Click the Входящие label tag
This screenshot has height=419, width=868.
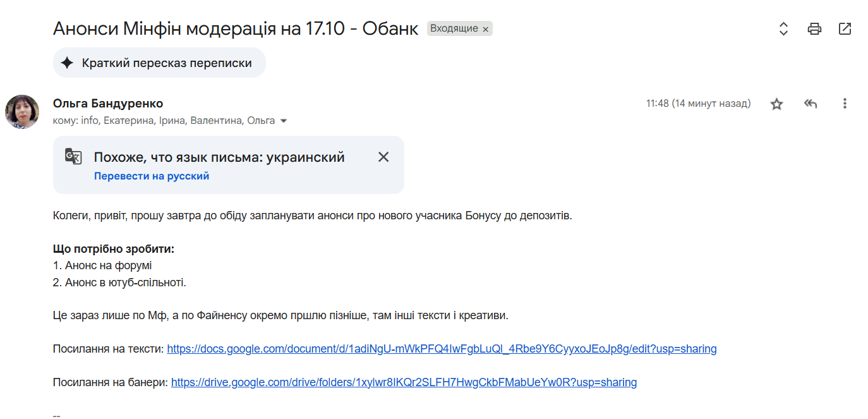[454, 28]
